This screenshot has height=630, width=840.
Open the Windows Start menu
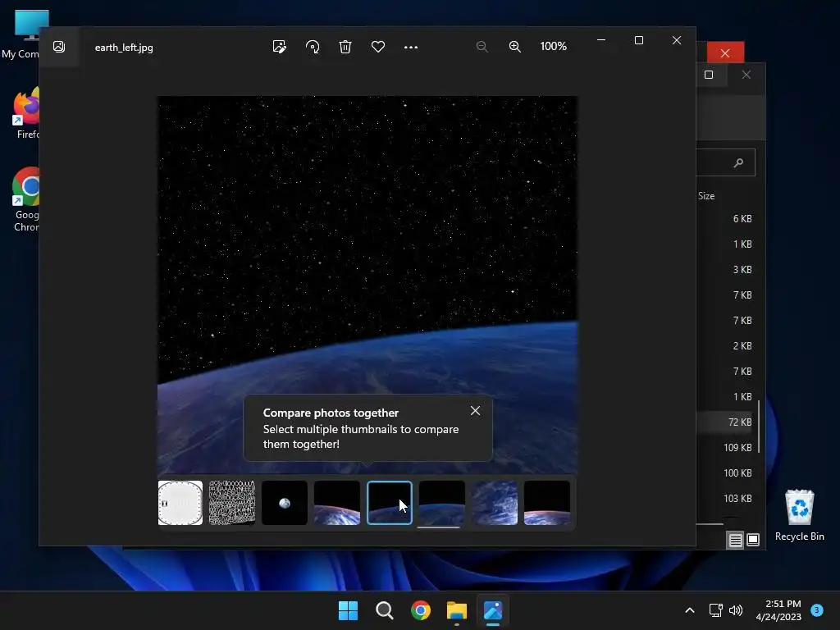(348, 610)
